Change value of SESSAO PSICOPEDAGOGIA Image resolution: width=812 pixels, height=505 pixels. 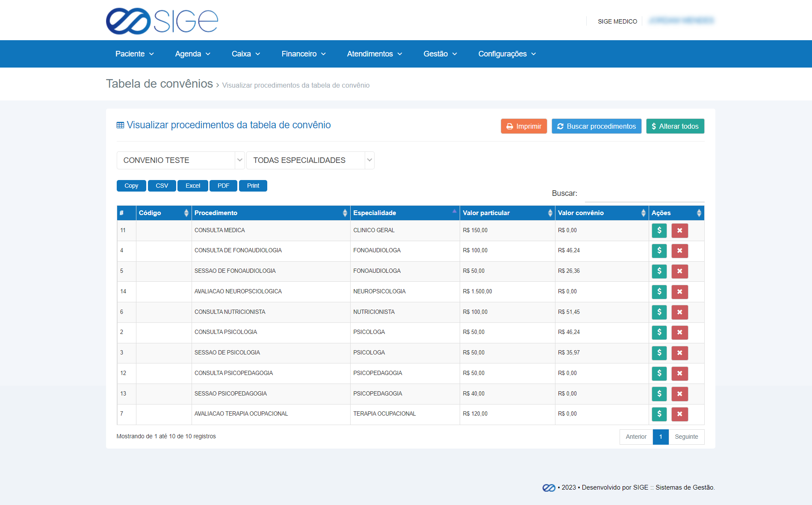coord(659,394)
